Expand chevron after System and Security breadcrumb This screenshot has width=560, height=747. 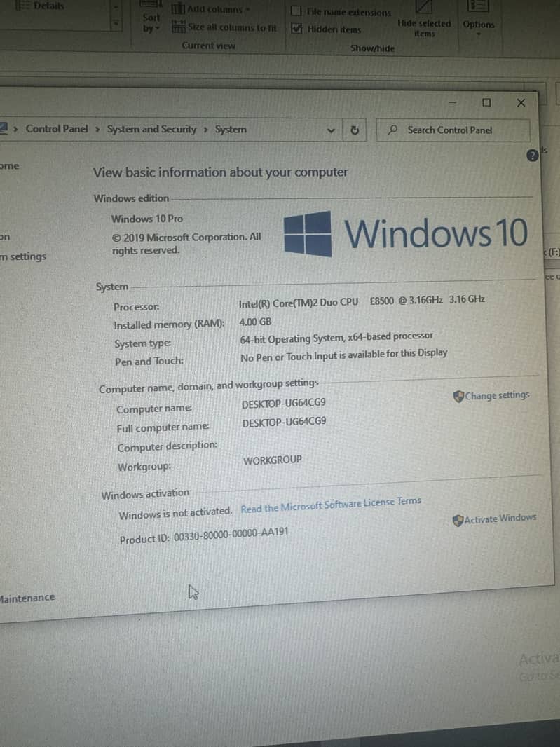point(205,130)
